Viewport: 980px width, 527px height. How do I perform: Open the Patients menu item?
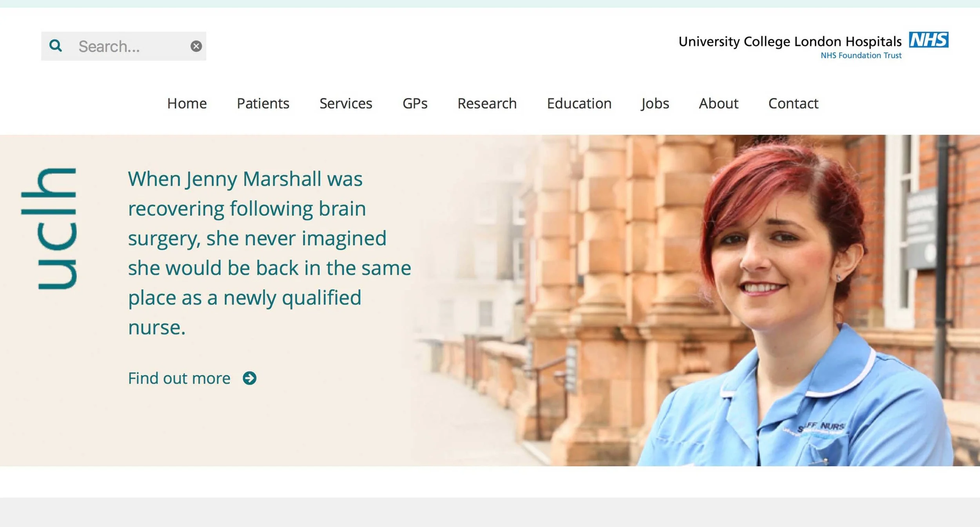(x=263, y=103)
